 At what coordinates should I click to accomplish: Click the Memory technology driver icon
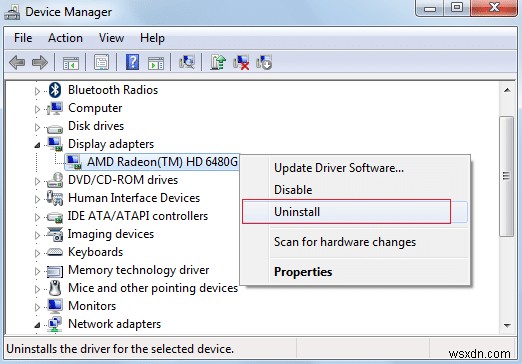click(x=55, y=271)
